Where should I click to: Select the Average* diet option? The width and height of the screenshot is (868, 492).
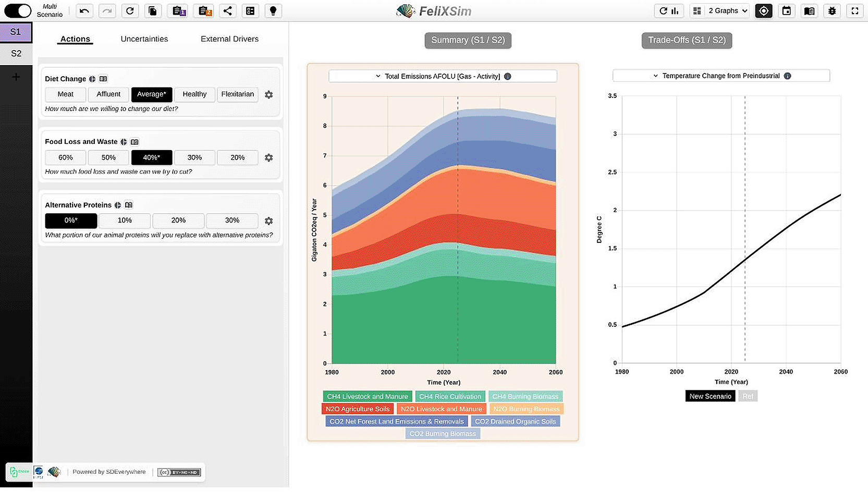coord(152,94)
